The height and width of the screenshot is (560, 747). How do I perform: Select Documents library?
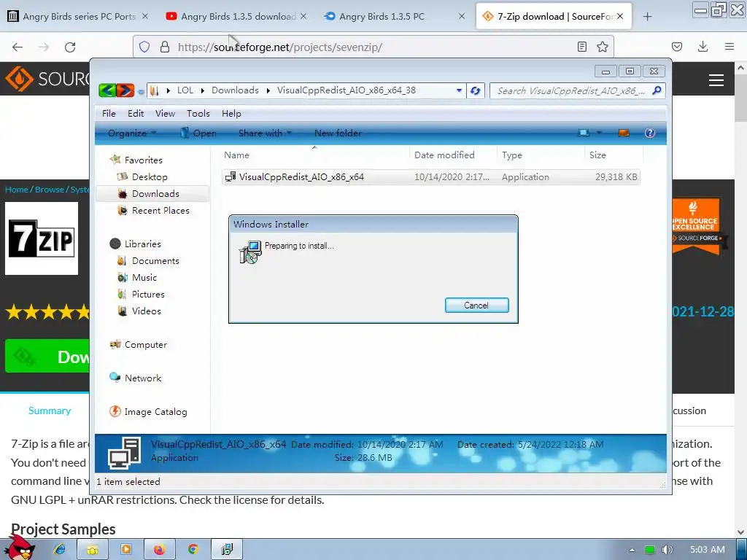pyautogui.click(x=155, y=260)
